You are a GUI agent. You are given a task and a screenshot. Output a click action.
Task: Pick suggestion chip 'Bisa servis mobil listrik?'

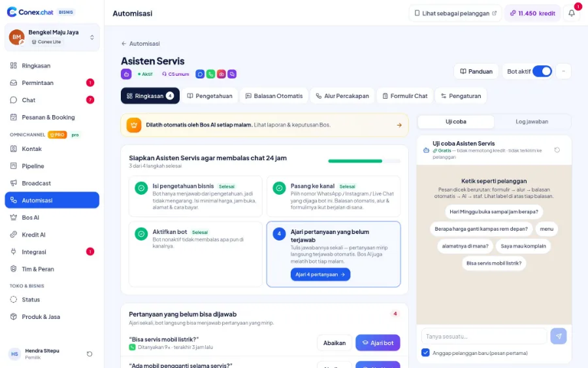point(494,263)
